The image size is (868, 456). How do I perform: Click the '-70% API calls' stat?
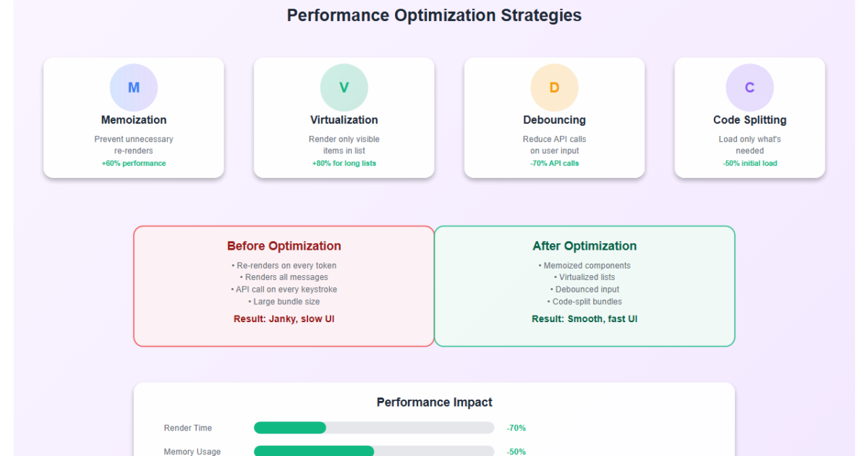(554, 164)
